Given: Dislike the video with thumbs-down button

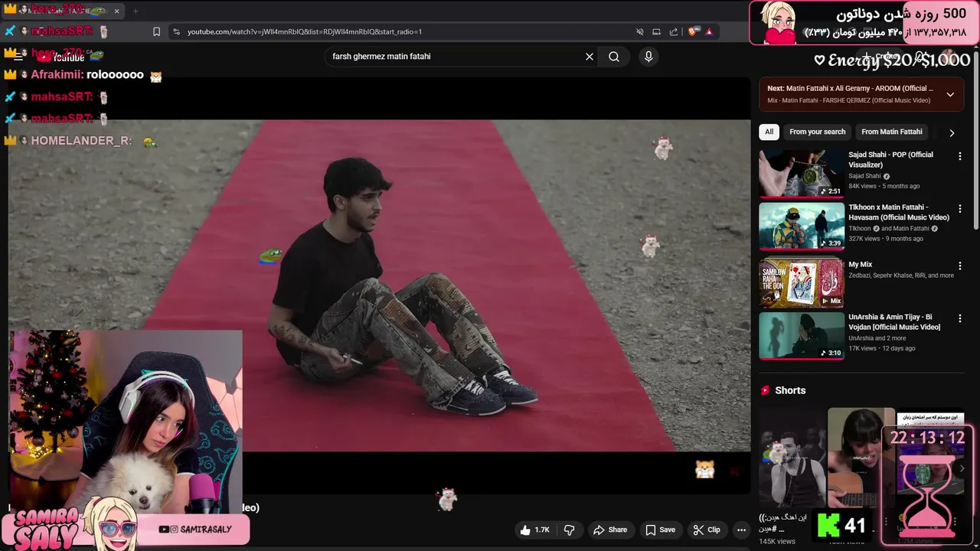Looking at the screenshot, I should click(569, 530).
